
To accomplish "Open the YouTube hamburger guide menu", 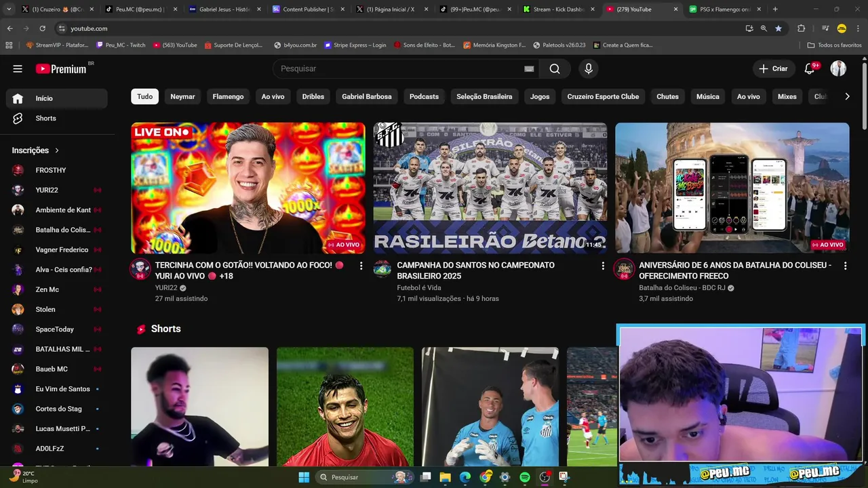I will 18,68.
